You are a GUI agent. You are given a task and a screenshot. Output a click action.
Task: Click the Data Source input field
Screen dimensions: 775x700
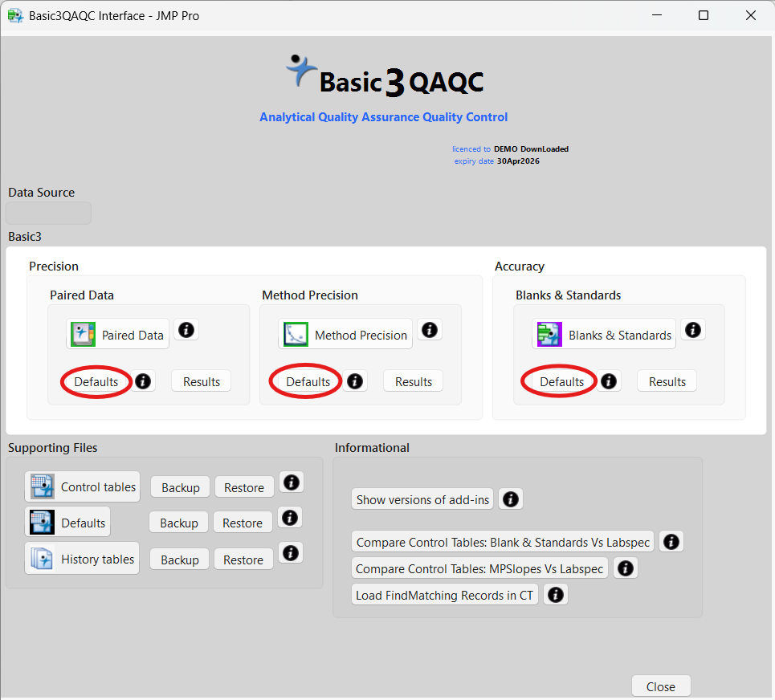click(48, 212)
